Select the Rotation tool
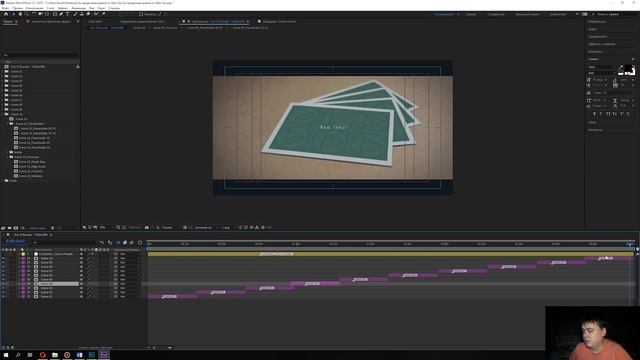640x360 pixels. [34, 14]
